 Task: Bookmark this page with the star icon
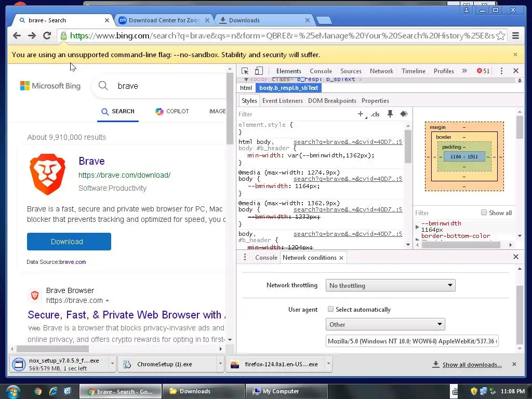500,36
